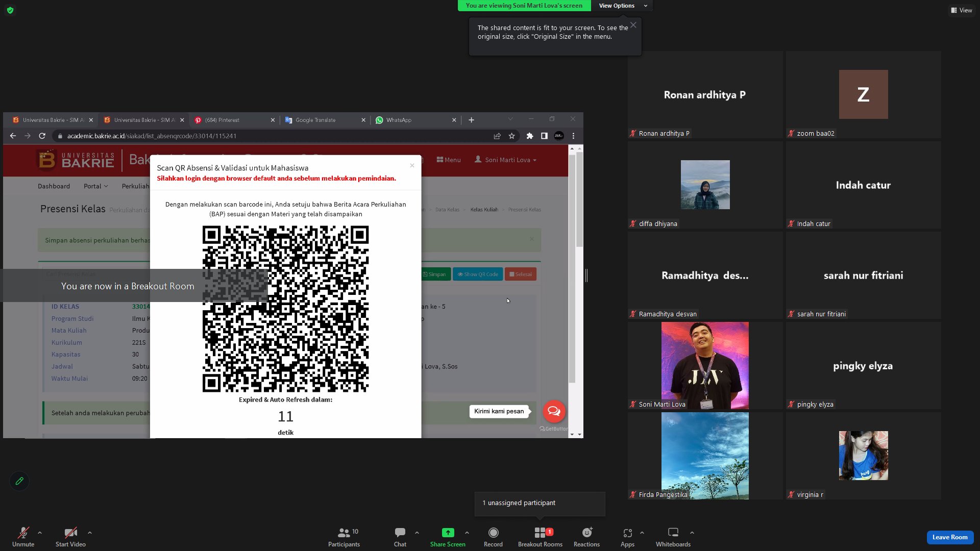980x551 pixels.
Task: Open Chrome three-dot menu
Action: click(x=574, y=136)
